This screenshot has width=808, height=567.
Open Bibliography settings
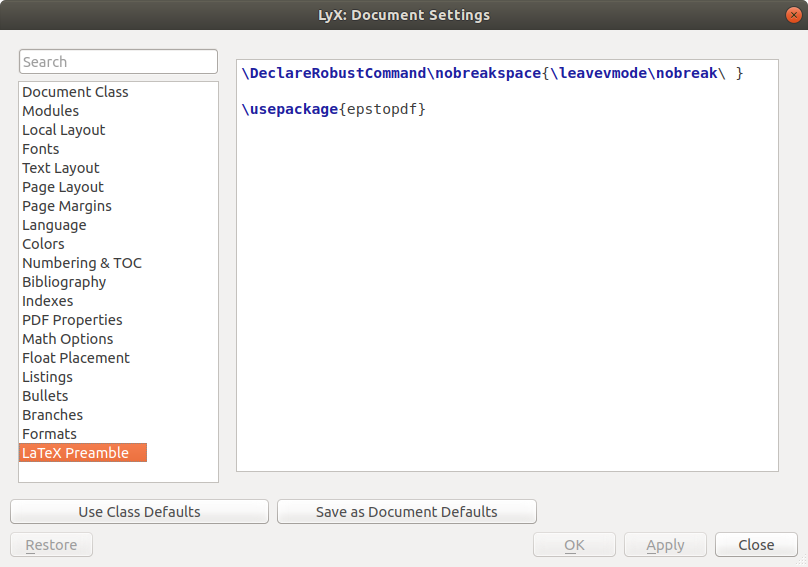64,282
